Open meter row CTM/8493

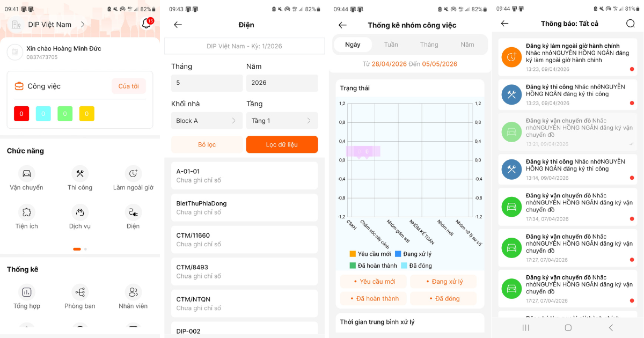tap(244, 271)
